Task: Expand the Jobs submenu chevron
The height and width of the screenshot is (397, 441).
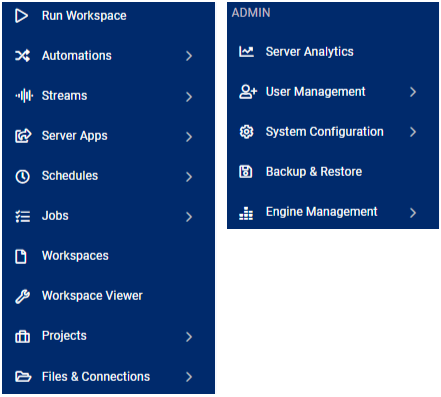Action: (189, 217)
